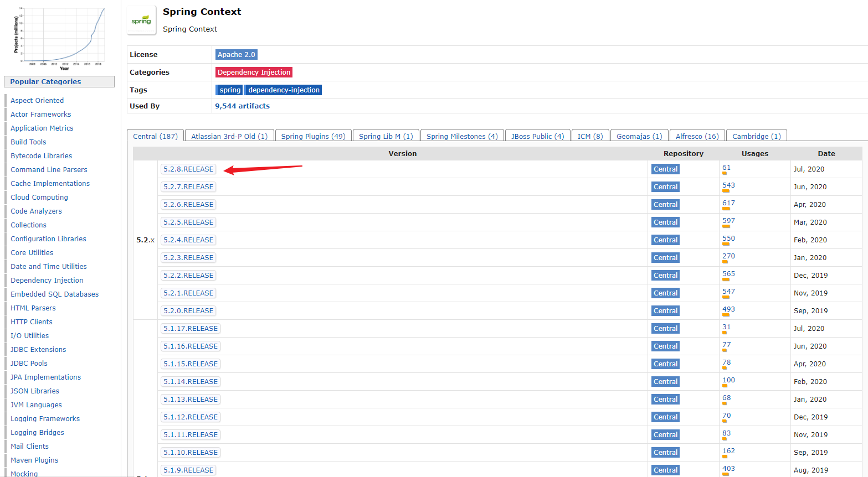Open version 5.2.2.RELEASE
The width and height of the screenshot is (868, 477).
[188, 276]
